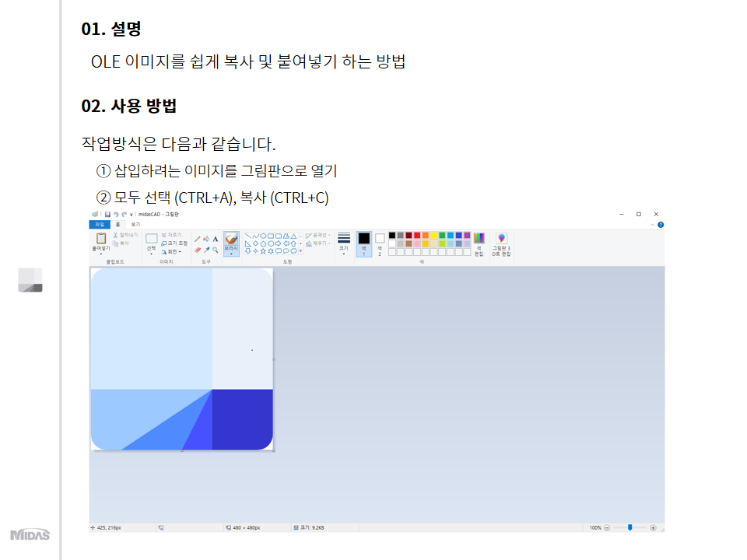Click the Redo arrow in title bar
Screen dimensions: 747x560
pyautogui.click(x=124, y=215)
